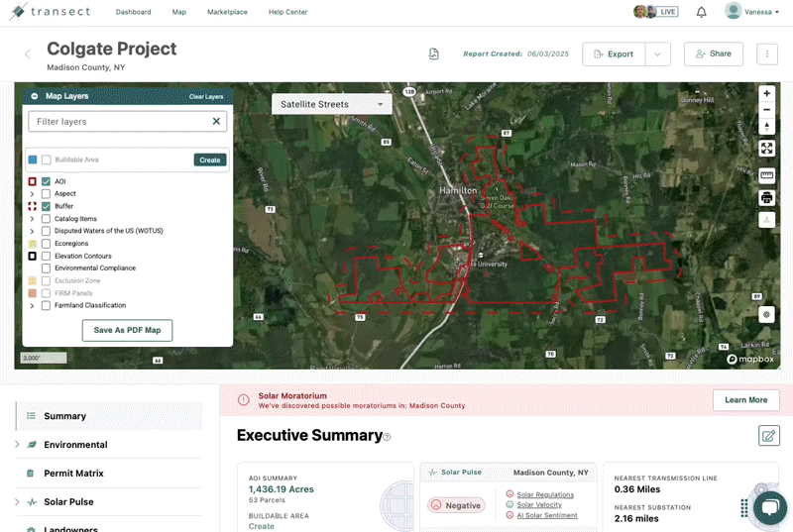Select the map measure ruler tool
793x532 pixels.
[x=766, y=175]
